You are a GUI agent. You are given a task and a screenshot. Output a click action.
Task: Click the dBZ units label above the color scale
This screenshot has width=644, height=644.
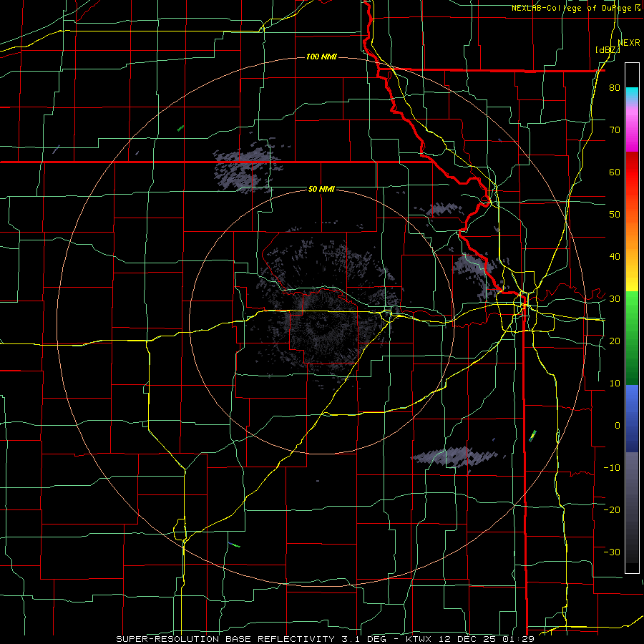click(x=608, y=50)
